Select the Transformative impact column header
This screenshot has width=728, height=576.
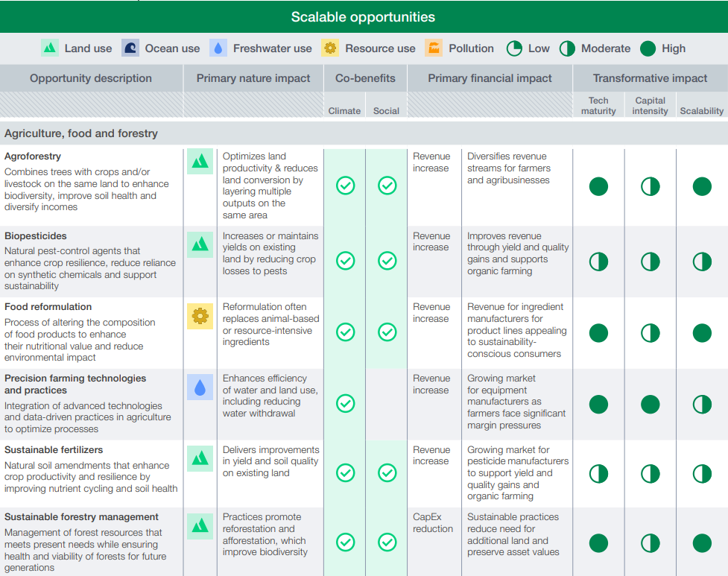click(x=650, y=78)
